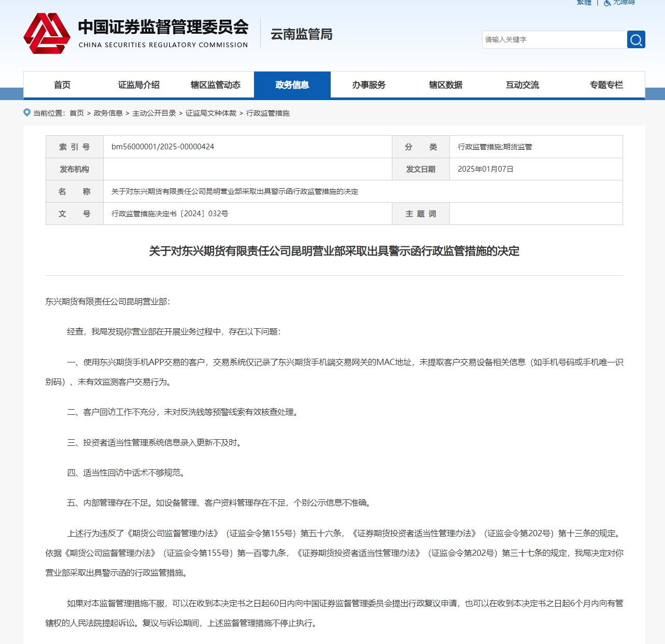Focus the keyword search input field
This screenshot has width=665, height=644.
tap(554, 39)
